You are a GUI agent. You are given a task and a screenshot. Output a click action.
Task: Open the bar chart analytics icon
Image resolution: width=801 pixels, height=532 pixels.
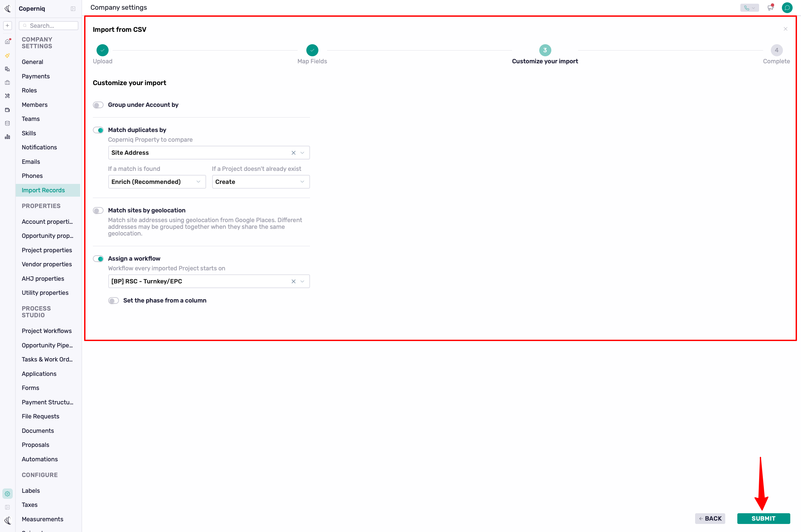(x=7, y=137)
